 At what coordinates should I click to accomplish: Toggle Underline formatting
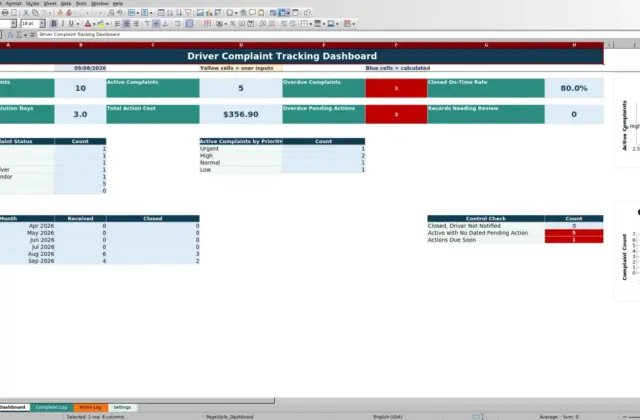(71, 24)
